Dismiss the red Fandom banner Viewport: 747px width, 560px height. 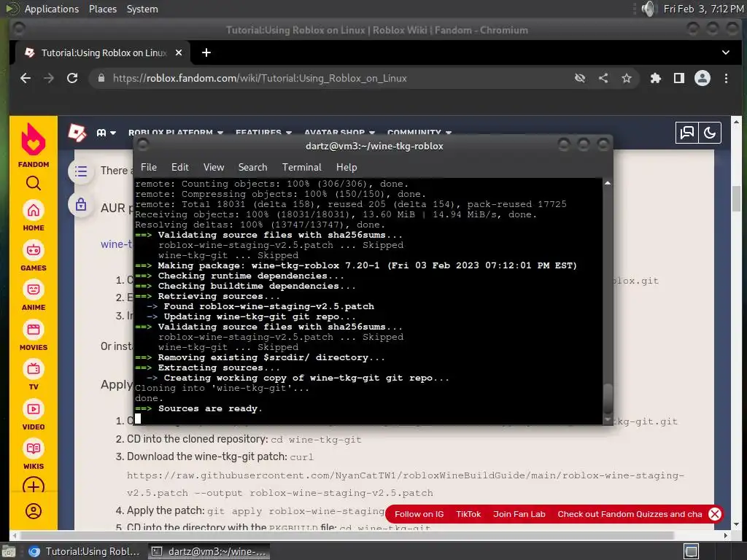pos(715,514)
